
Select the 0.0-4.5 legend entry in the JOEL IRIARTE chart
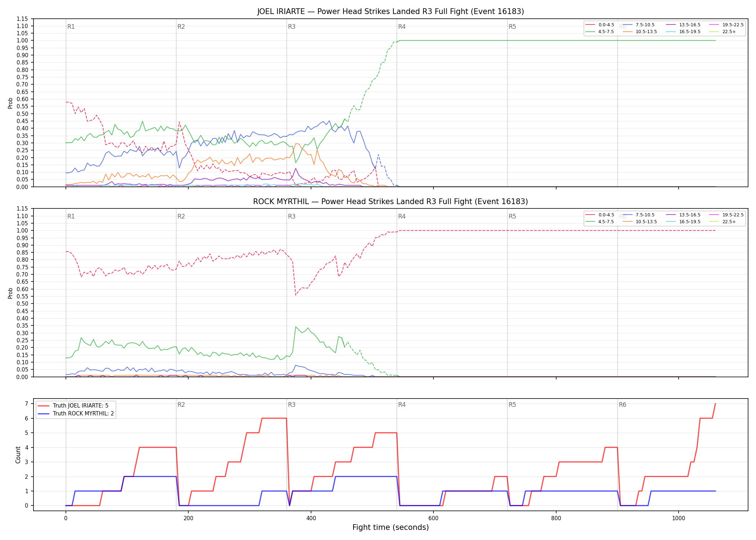[x=600, y=25]
